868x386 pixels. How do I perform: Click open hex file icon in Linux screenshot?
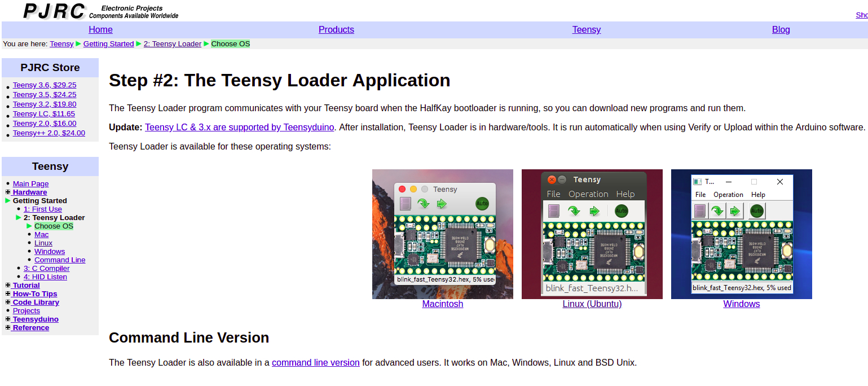coord(553,211)
